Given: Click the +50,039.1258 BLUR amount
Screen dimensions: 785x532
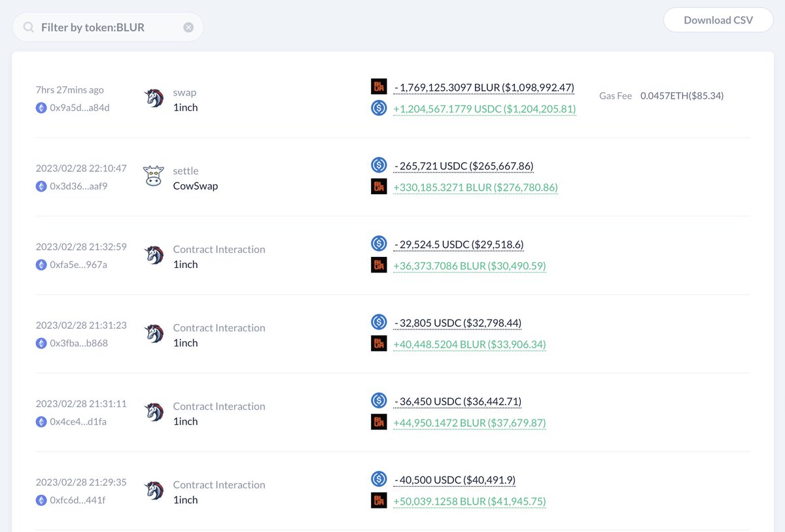Looking at the screenshot, I should (x=470, y=501).
